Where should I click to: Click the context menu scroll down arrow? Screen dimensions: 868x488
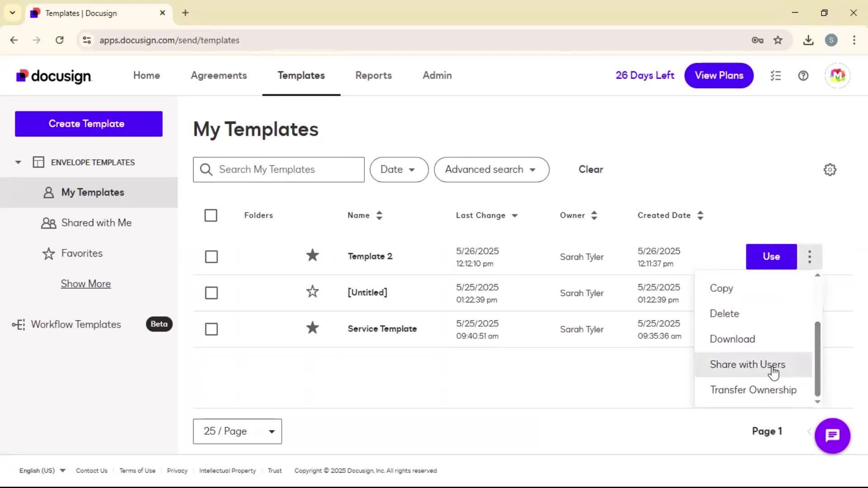coord(817,402)
